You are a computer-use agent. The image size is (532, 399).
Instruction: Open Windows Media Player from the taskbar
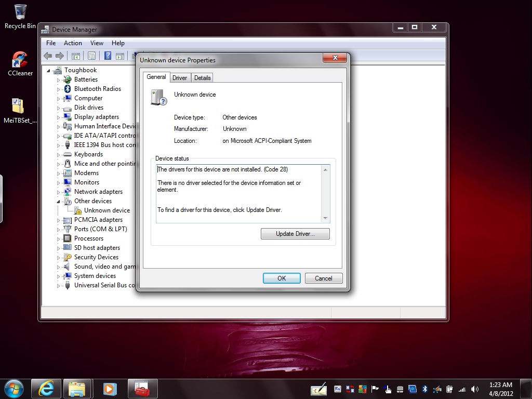109,389
